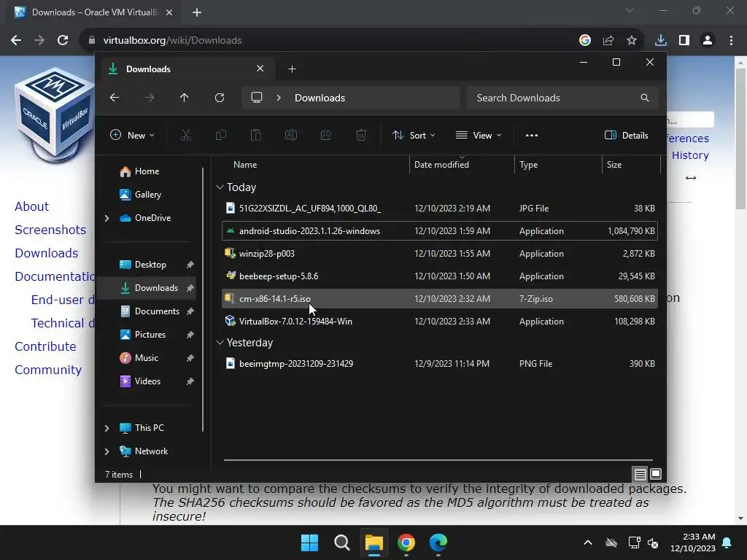
Task: Click the PC monitor icon in address bar
Action: (x=257, y=98)
